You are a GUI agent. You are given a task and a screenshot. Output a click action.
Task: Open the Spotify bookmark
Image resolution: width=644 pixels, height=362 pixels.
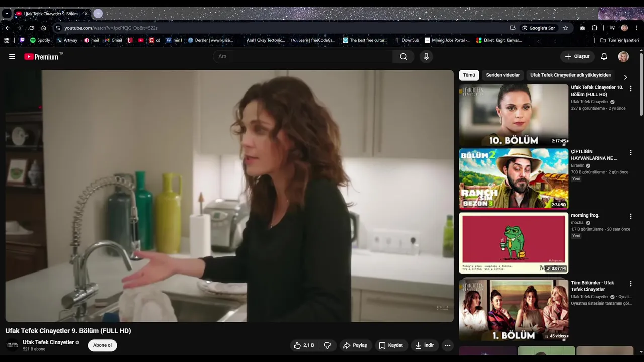click(x=40, y=40)
